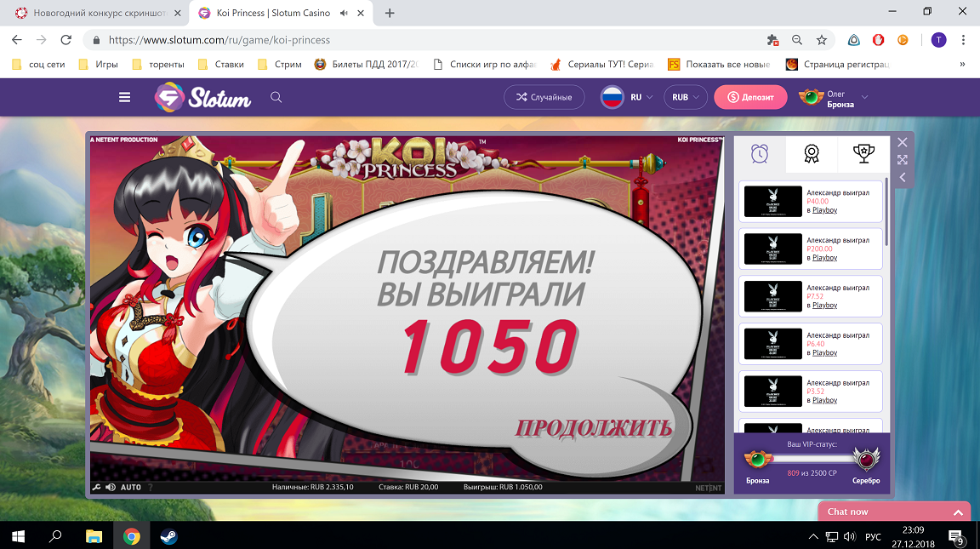Expand the RUB currency dropdown
980x549 pixels.
685,97
